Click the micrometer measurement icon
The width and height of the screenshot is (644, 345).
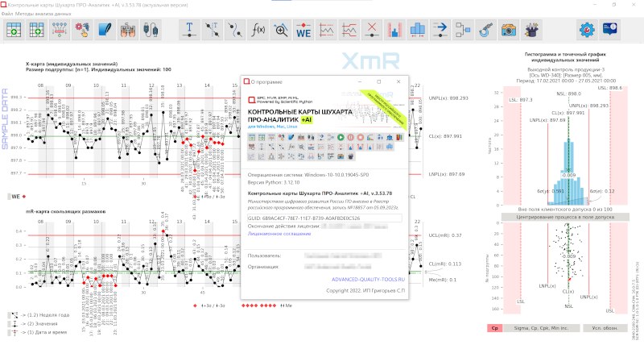[486, 30]
